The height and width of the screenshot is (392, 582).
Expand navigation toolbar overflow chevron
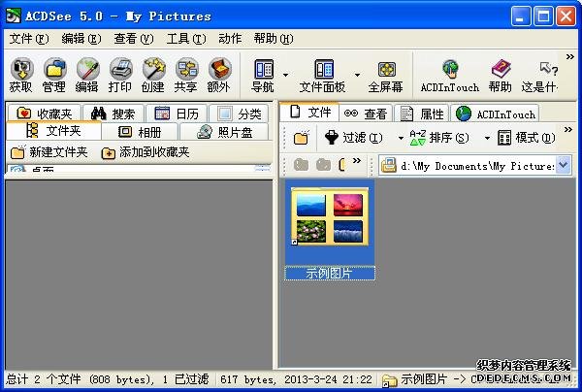(357, 161)
